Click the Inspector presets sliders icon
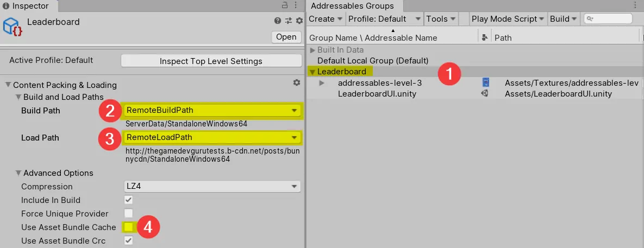The height and width of the screenshot is (248, 644). click(289, 21)
